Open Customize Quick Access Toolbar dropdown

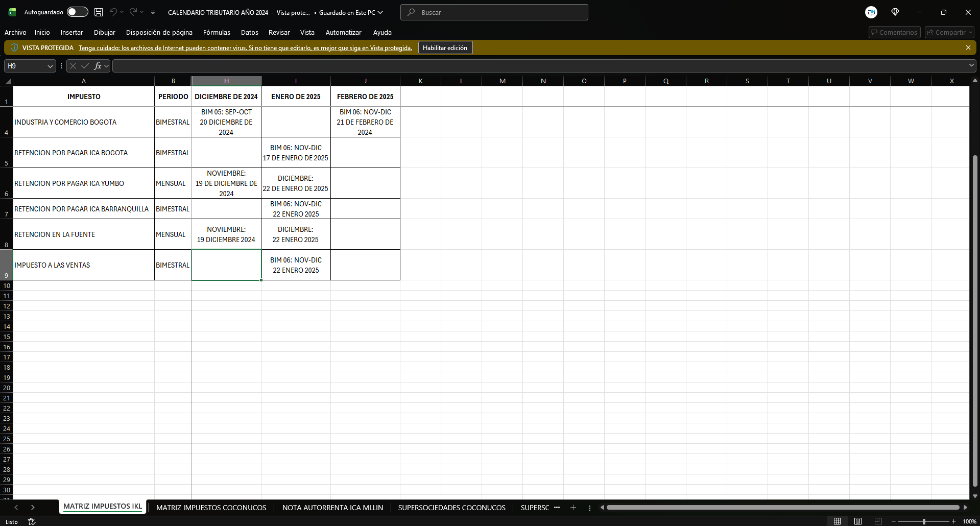(153, 12)
